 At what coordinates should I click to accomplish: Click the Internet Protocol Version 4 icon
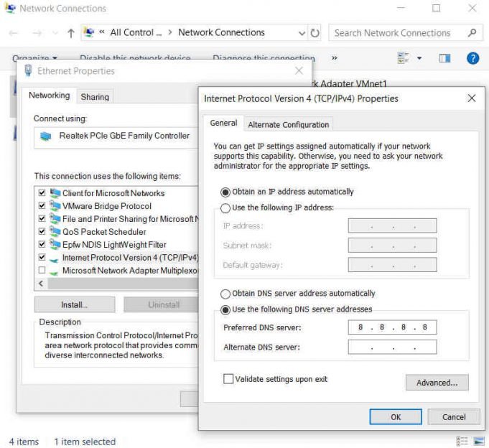54,259
